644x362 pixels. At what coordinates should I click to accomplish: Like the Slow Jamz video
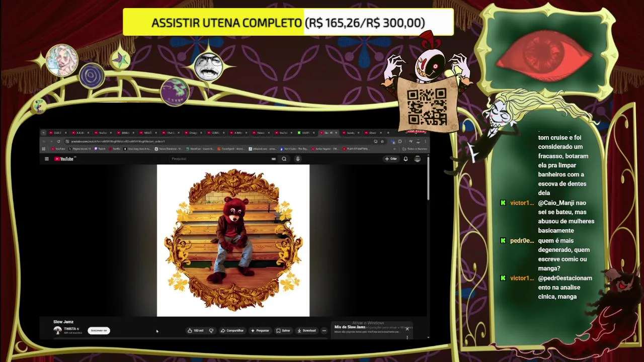click(196, 330)
